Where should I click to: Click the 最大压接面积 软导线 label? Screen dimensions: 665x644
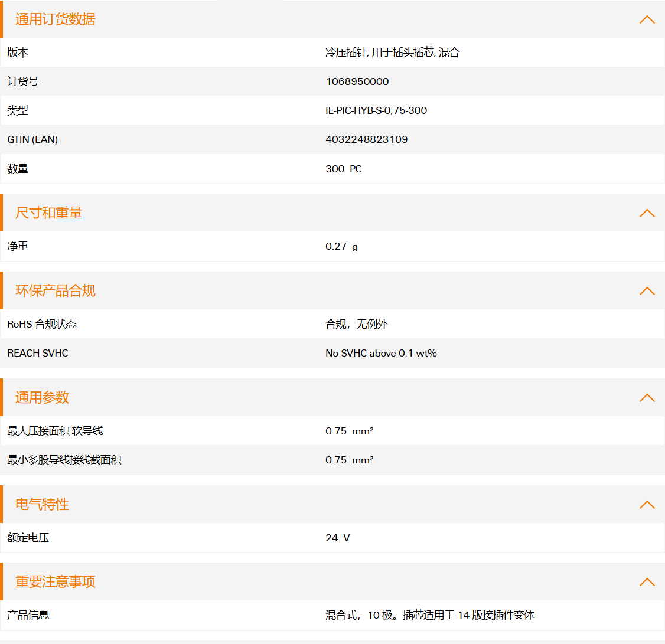55,431
